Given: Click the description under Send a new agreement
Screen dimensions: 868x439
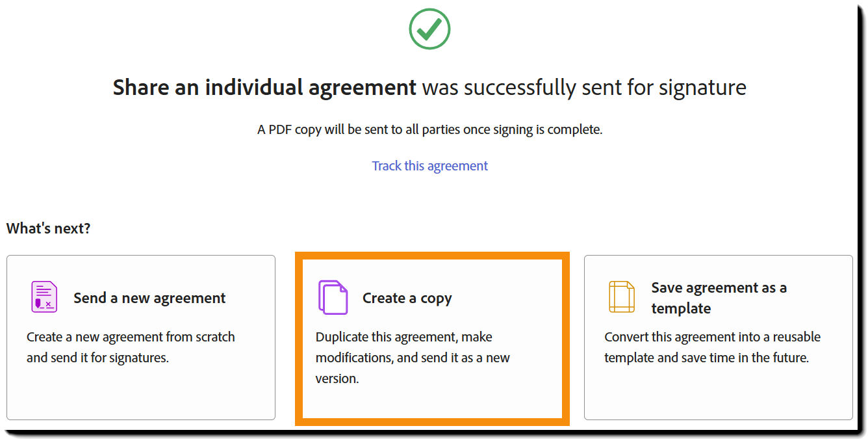Looking at the screenshot, I should coord(131,345).
